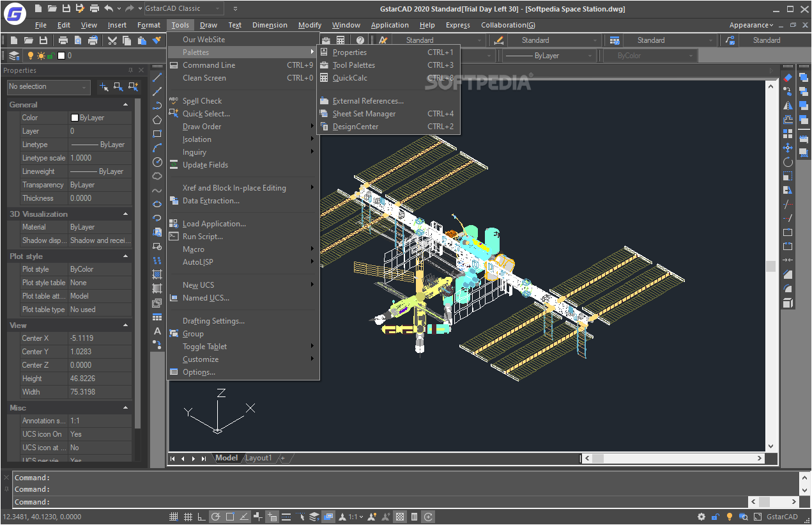Image resolution: width=812 pixels, height=525 pixels.
Task: Select DesignCenter in Palettes submenu
Action: point(388,127)
